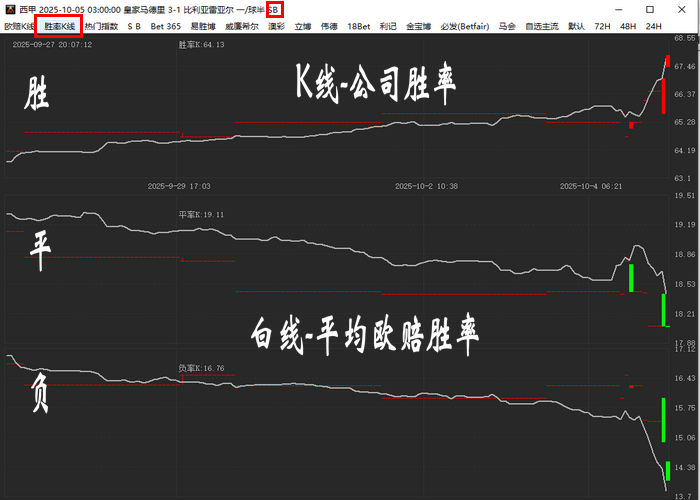Open the 18Bet bookmaker data
Viewport: 700px width, 500px height.
pos(359,25)
